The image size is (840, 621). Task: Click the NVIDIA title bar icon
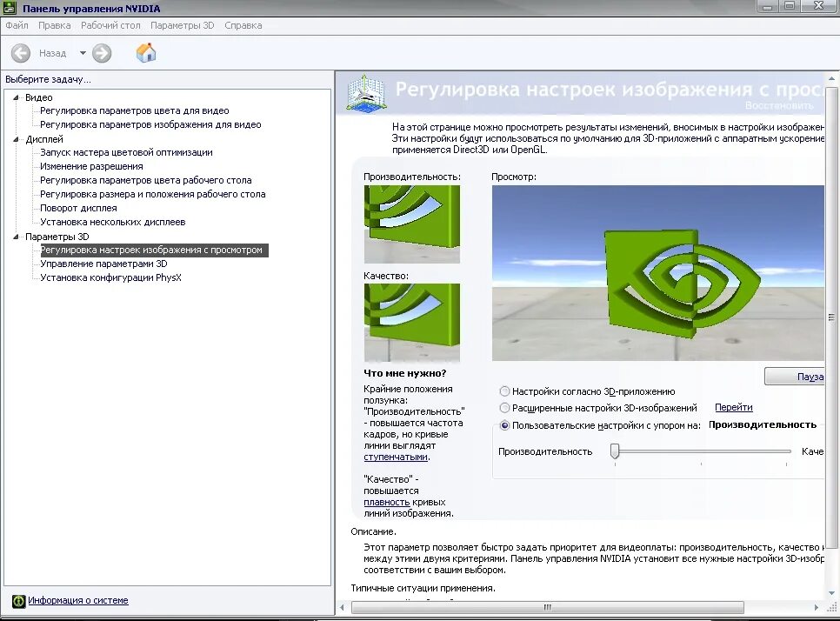tap(10, 8)
